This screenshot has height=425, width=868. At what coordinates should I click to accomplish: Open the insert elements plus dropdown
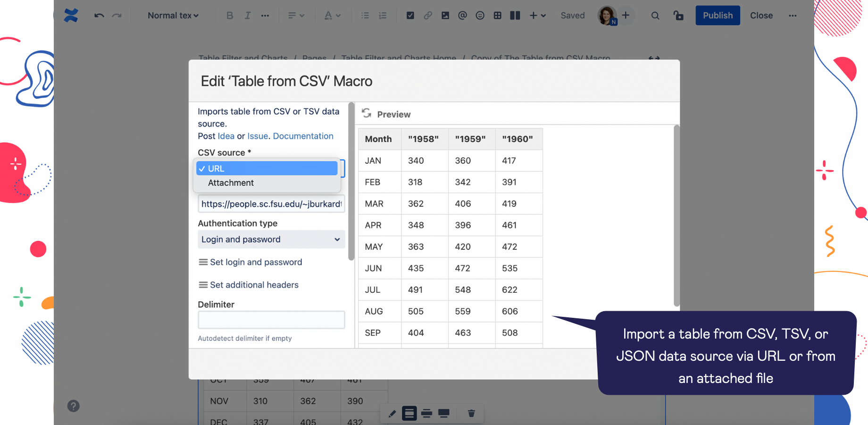538,15
